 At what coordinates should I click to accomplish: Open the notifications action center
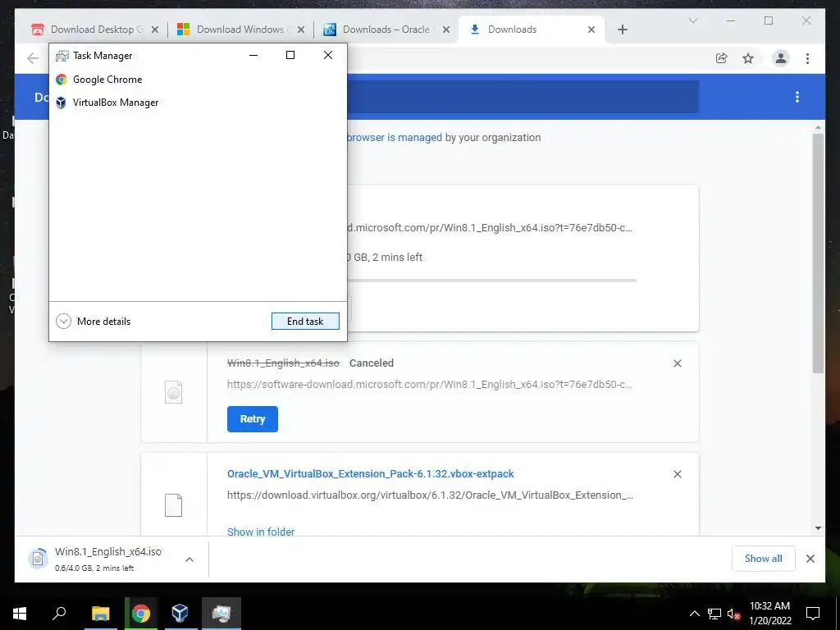813,614
